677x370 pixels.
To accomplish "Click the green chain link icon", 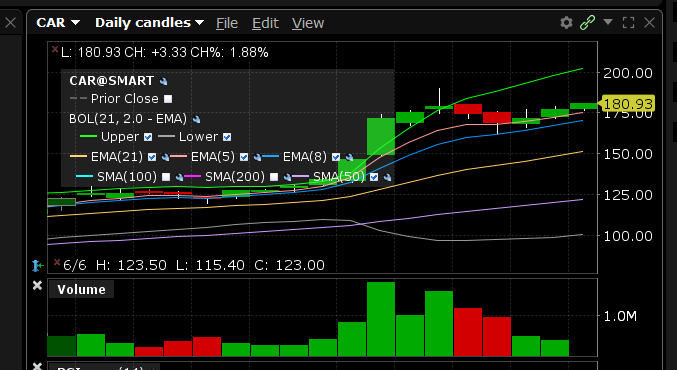I will [587, 22].
